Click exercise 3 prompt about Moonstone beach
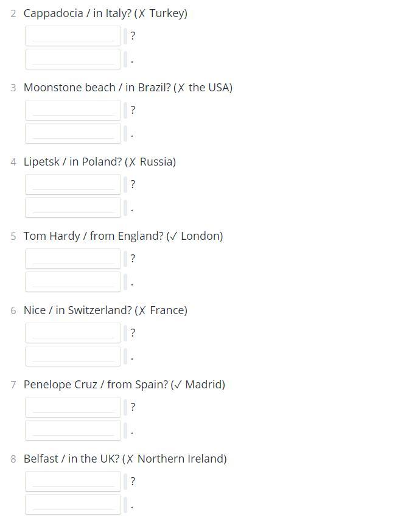The image size is (420, 521). (128, 88)
